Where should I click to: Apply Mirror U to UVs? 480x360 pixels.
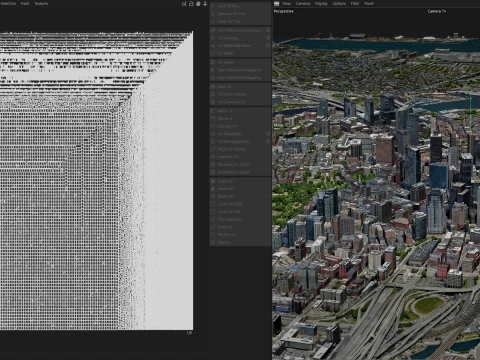(240, 111)
